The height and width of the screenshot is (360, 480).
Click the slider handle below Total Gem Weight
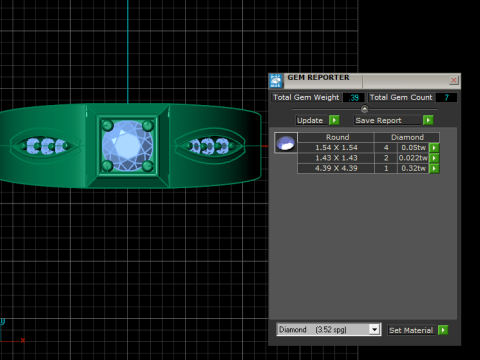coord(364,109)
